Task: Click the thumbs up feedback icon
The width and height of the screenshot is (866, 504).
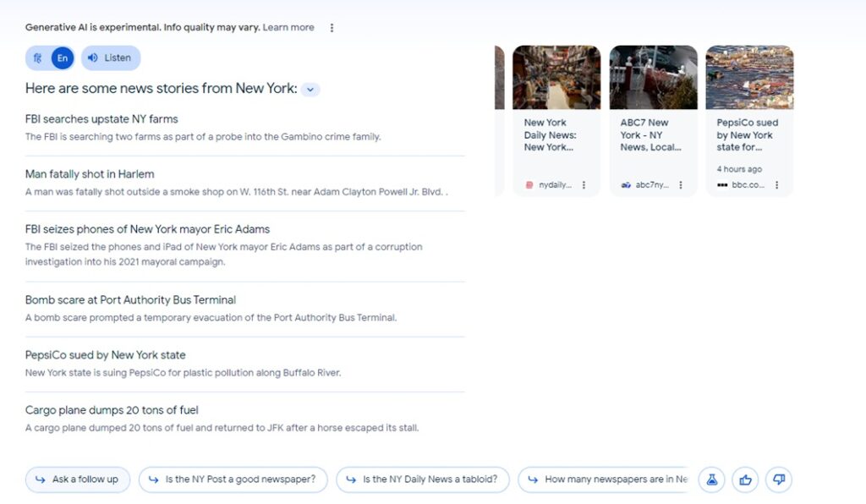Action: [746, 479]
